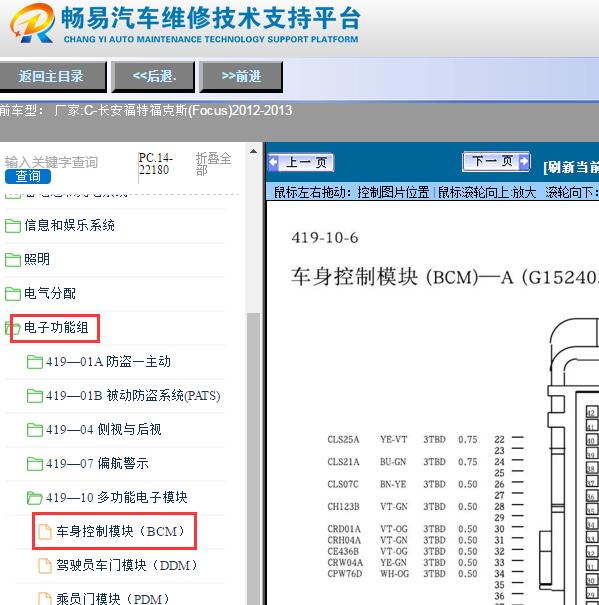Click 419—01A 防盗—主动 folder icon

[x=35, y=362]
